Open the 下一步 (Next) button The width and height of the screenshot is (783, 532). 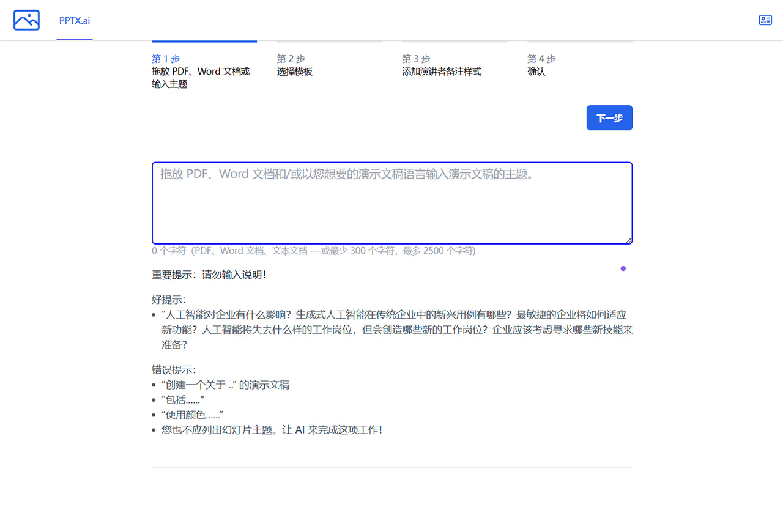coord(609,117)
